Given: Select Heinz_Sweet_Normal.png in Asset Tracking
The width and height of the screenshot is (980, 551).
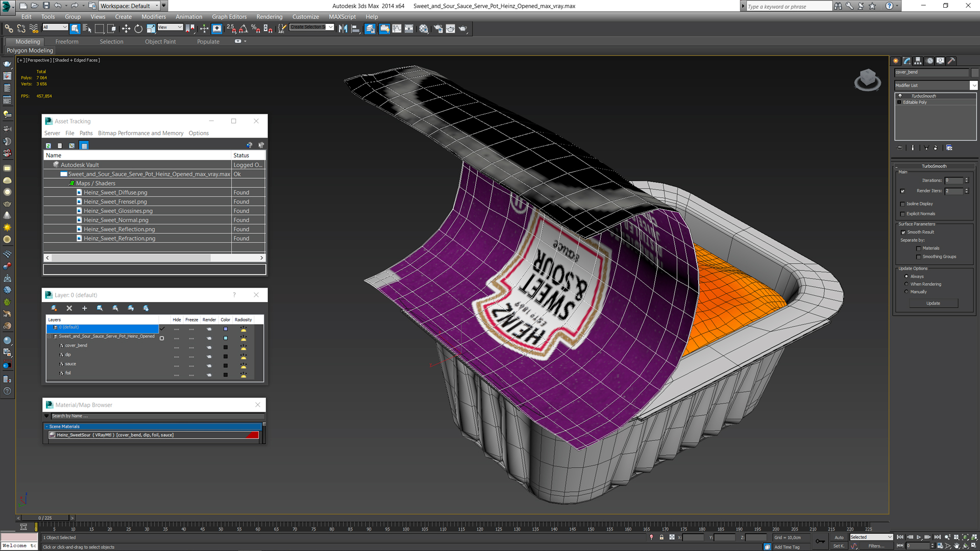Looking at the screenshot, I should [x=116, y=220].
